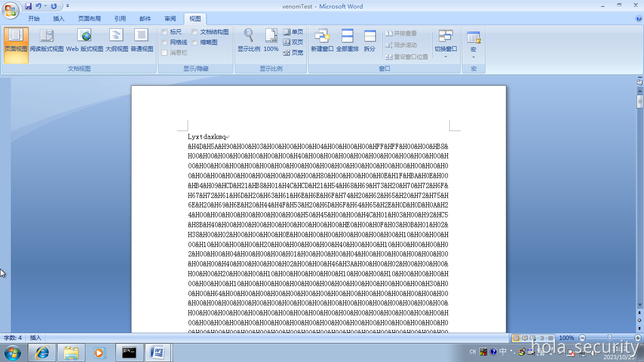
Task: Switch to 阅读版式视图 (Full Screen Reading view)
Action: tap(46, 40)
